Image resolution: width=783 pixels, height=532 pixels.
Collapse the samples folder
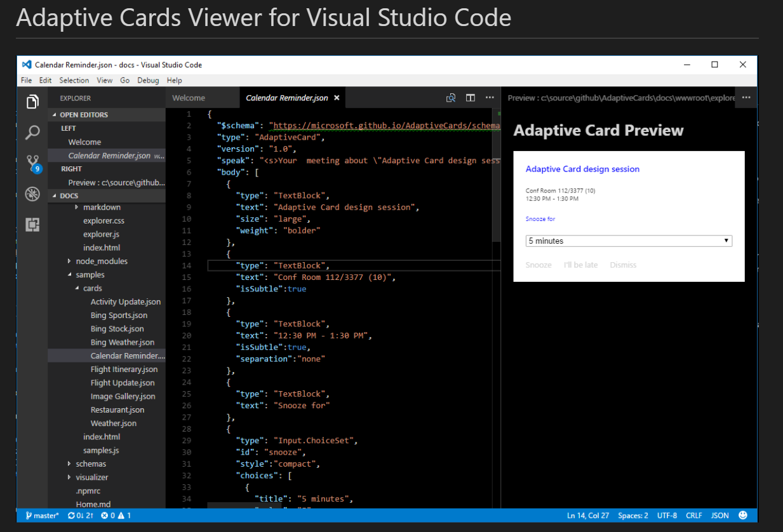(x=70, y=275)
